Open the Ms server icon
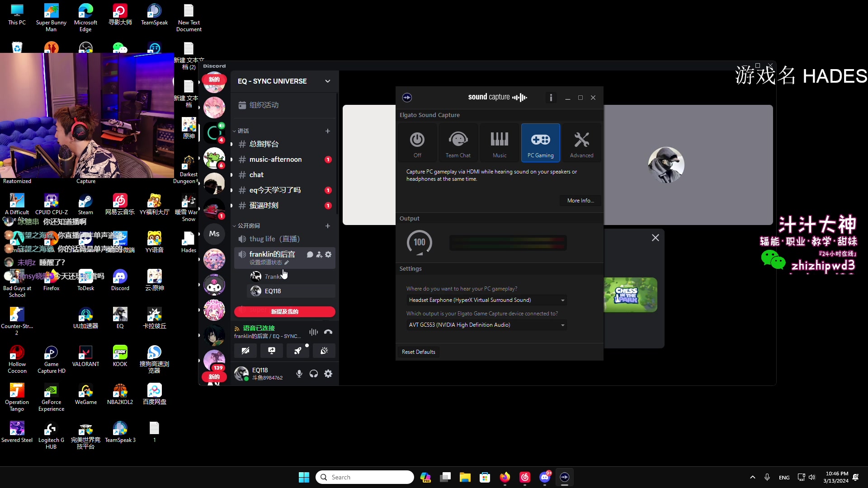 (214, 234)
